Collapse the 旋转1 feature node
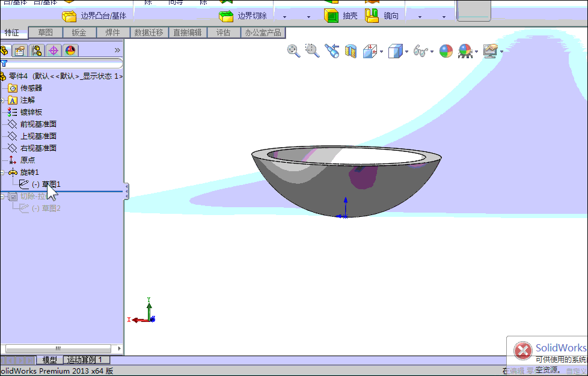 pos(2,172)
